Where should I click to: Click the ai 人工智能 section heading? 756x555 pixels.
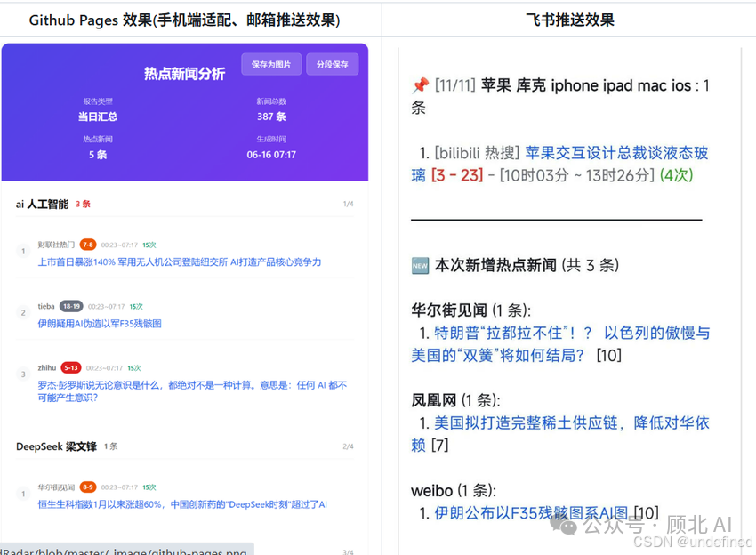43,204
